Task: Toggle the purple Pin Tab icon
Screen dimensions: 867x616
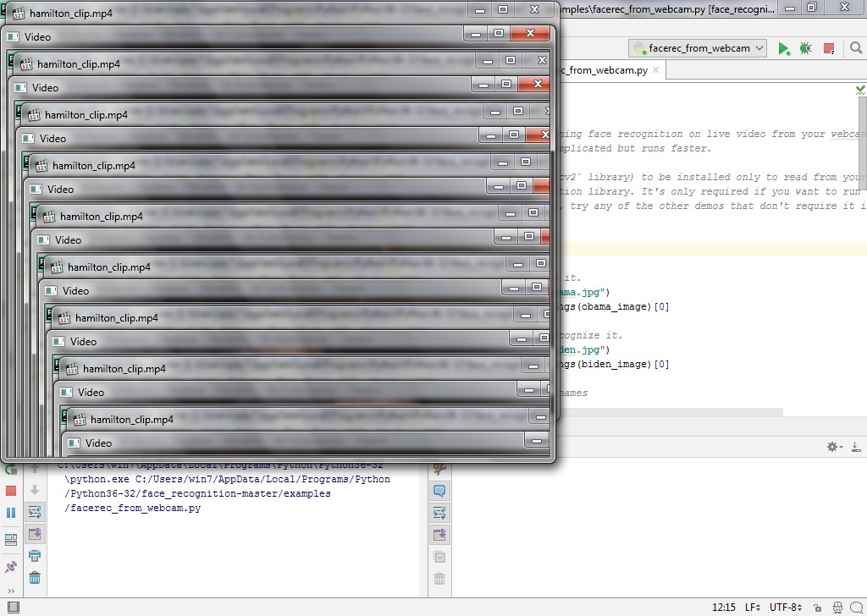Action: pos(11,567)
